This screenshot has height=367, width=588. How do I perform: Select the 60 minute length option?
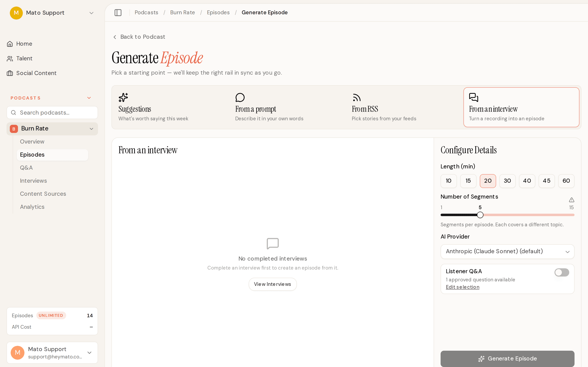(566, 181)
